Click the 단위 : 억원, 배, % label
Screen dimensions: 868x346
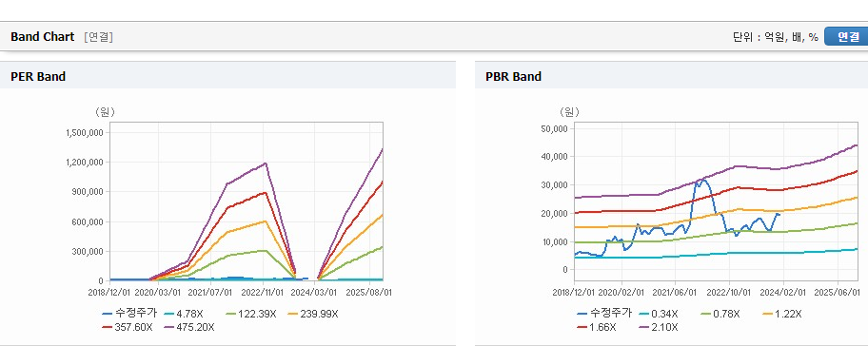[776, 37]
